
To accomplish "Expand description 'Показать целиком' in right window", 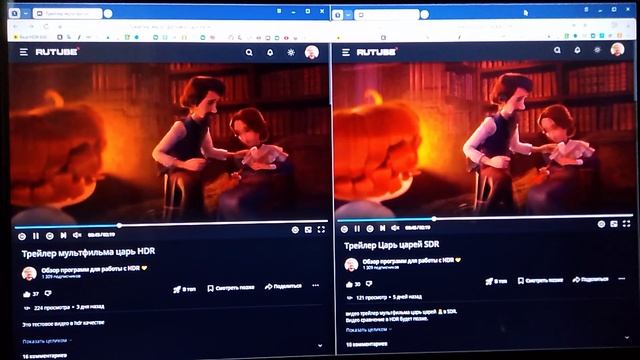I will pyautogui.click(x=369, y=329).
